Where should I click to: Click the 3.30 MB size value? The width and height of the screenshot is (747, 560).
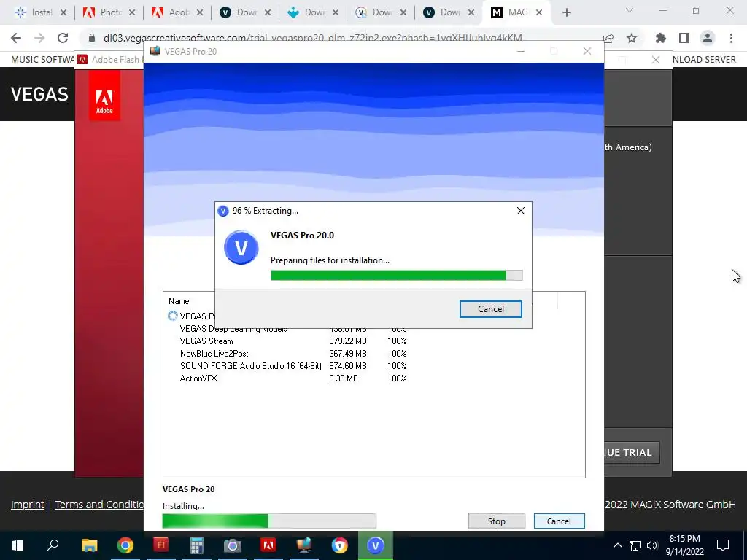[x=343, y=378]
